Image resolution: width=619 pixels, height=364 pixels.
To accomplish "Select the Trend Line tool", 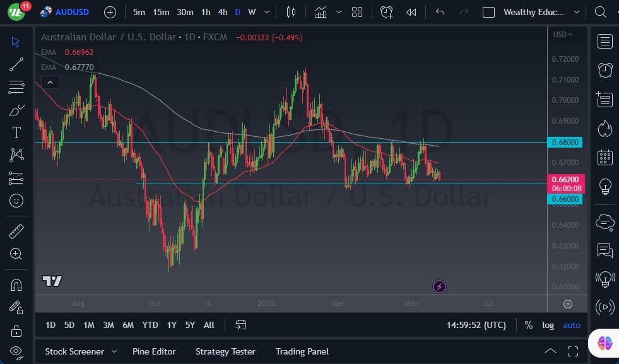I will [16, 64].
